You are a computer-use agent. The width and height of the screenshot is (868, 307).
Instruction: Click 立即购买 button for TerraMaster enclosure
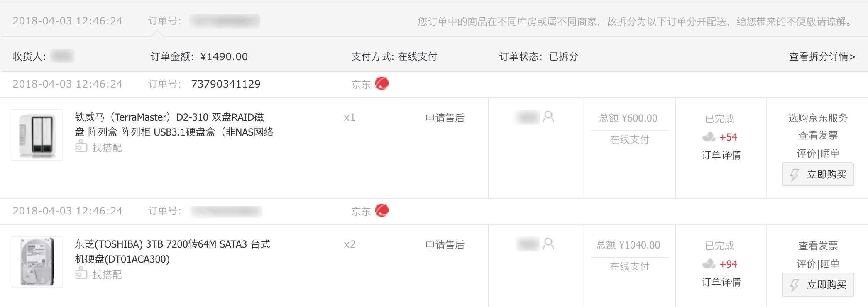818,174
